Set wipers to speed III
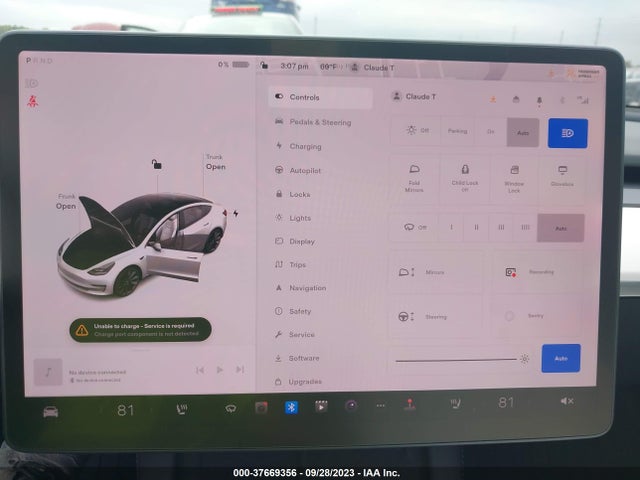This screenshot has height=480, width=640. point(501,227)
